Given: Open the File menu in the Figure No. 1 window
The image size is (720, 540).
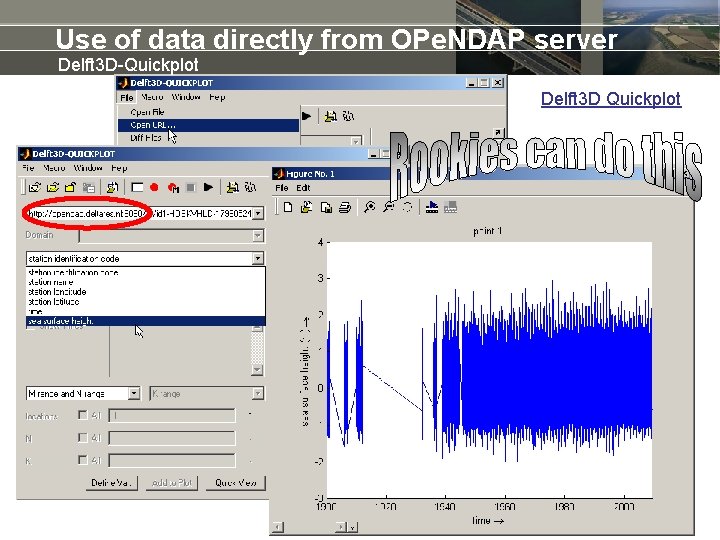Looking at the screenshot, I should point(282,188).
